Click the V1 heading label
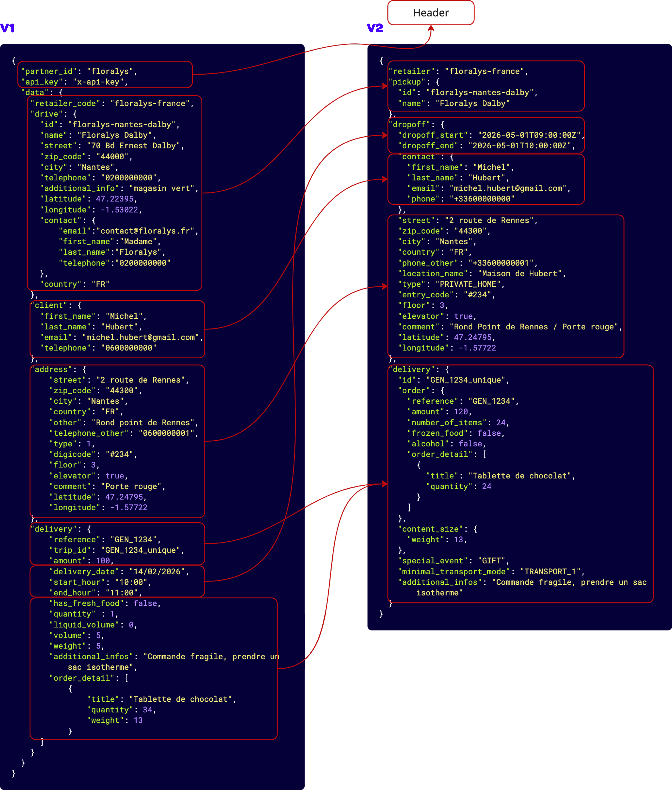This screenshot has width=672, height=790. point(7,28)
